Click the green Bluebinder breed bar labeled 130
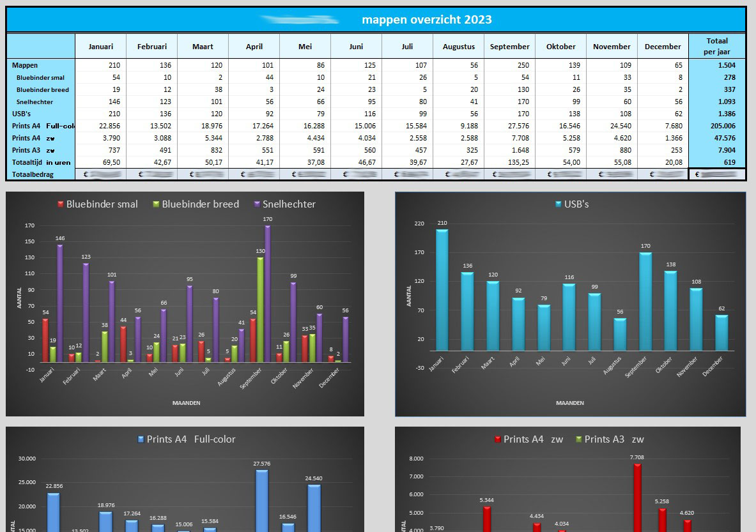The height and width of the screenshot is (532, 756). [x=260, y=310]
